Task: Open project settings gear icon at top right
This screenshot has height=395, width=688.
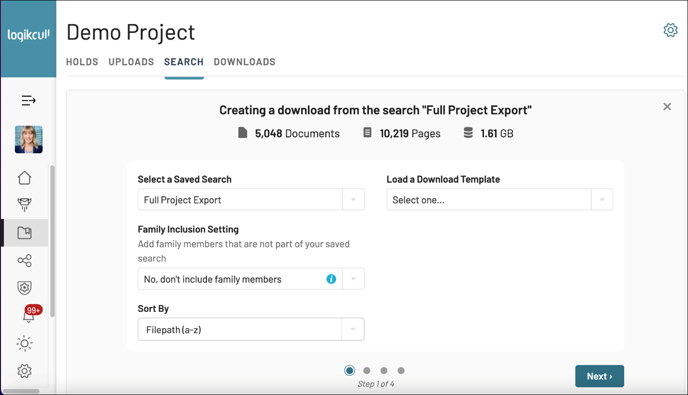Action: click(670, 30)
